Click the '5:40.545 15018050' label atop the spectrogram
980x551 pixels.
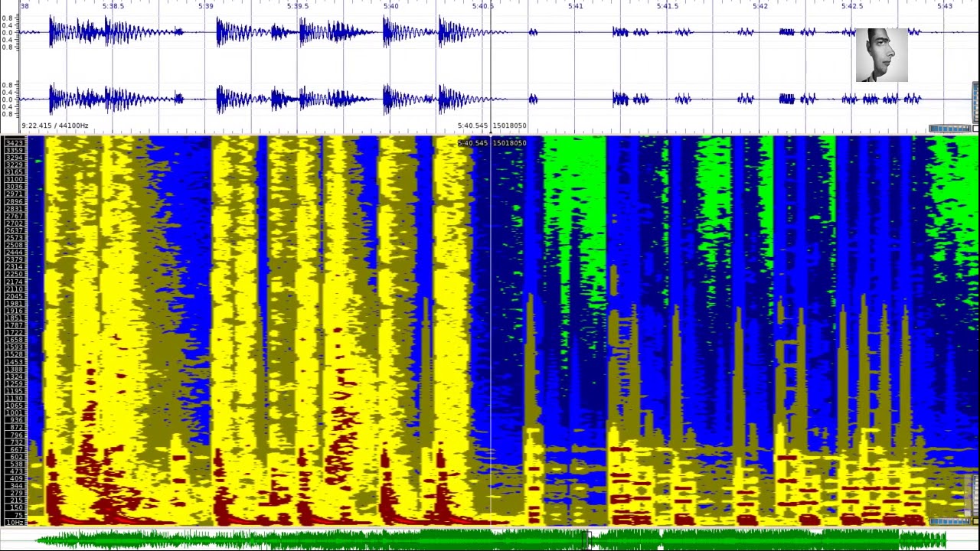[492, 143]
